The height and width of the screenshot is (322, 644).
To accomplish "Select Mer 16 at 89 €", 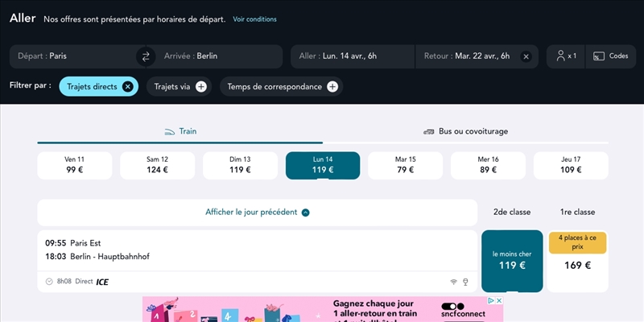I will click(x=489, y=166).
